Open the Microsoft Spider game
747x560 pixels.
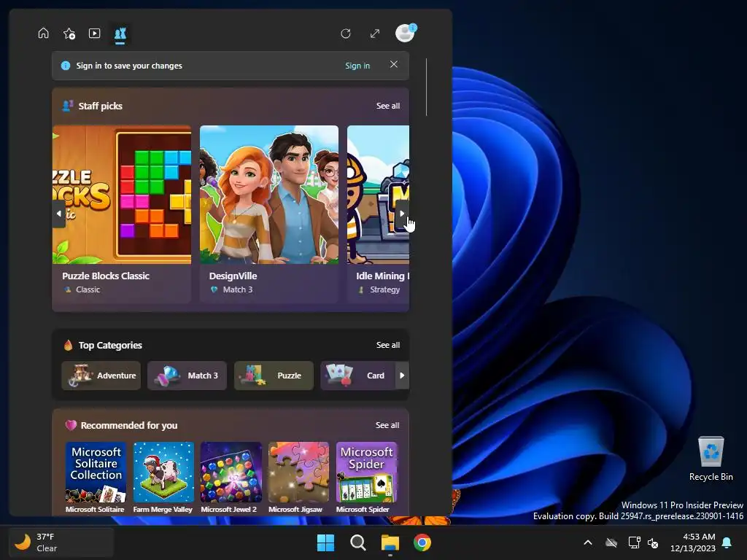pyautogui.click(x=366, y=478)
